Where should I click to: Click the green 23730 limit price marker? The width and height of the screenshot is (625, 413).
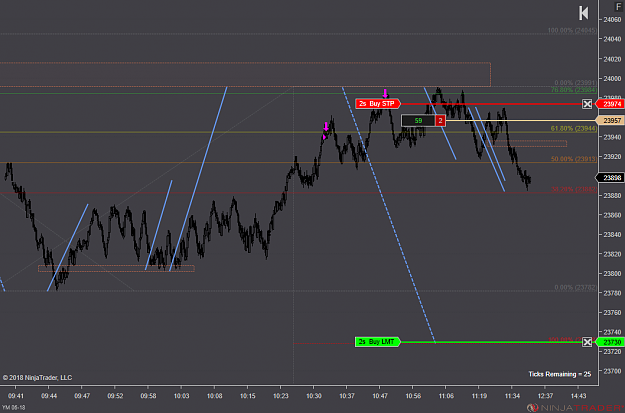tap(610, 342)
